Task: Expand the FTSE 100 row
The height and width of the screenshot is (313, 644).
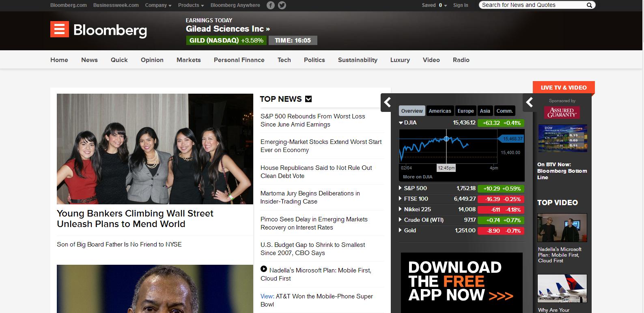Action: point(401,199)
